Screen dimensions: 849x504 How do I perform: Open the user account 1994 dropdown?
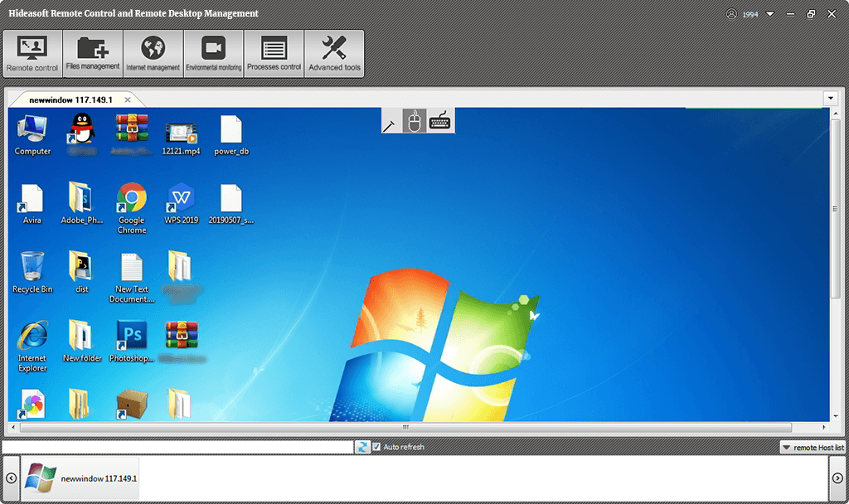point(770,14)
